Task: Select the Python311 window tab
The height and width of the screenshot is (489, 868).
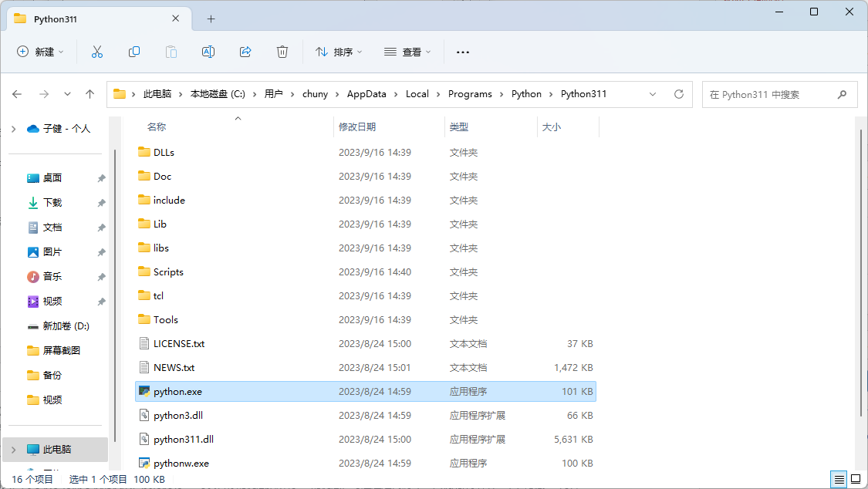Action: point(100,19)
